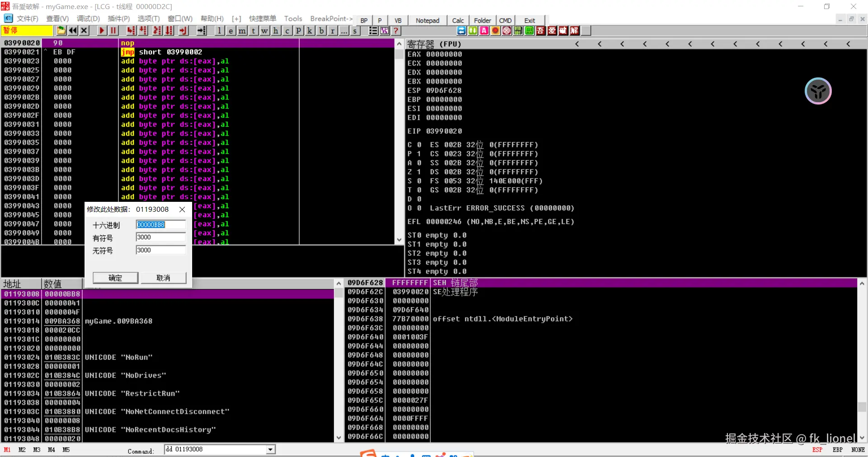
Task: Open executable modules with 'e' button
Action: point(231,30)
